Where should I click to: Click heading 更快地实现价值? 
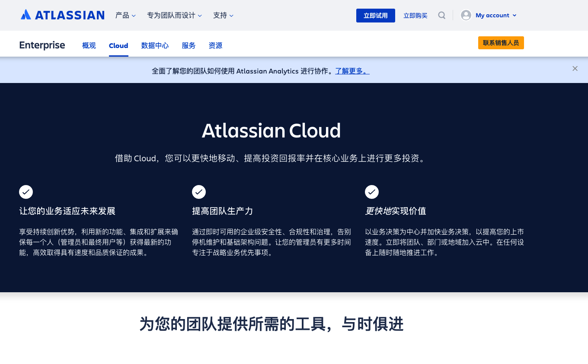click(396, 211)
